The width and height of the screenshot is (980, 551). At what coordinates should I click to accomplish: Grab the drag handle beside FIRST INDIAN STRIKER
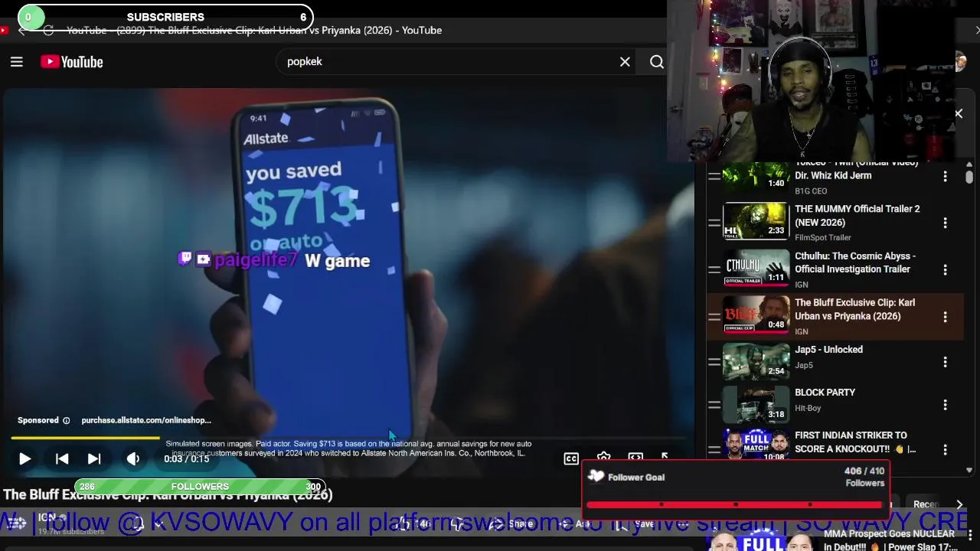tap(714, 449)
